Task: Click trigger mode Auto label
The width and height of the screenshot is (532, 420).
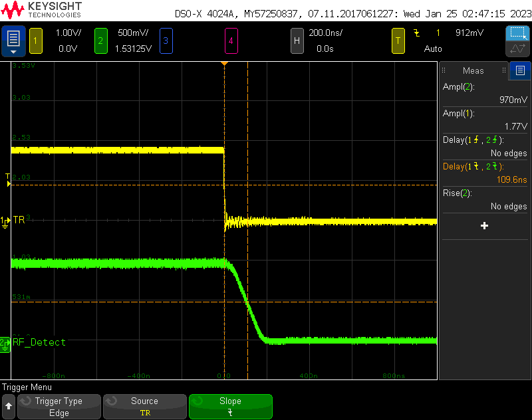Action: [433, 49]
